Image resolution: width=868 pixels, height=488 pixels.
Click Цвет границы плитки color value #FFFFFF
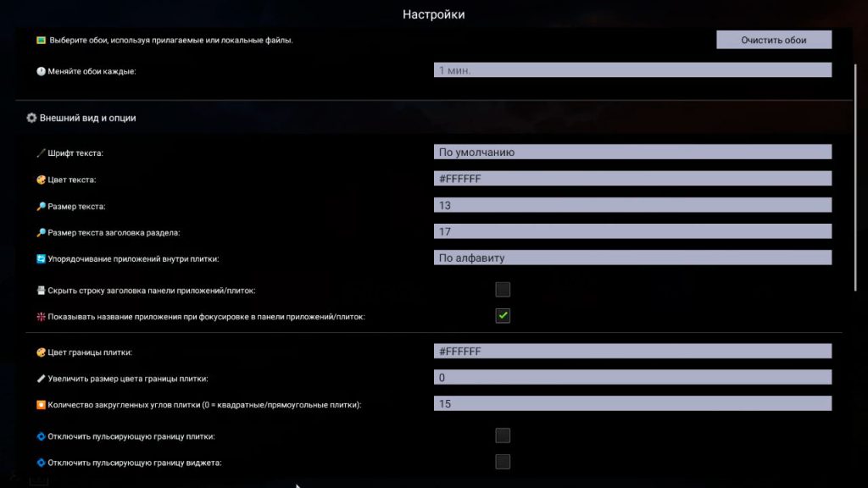tap(632, 351)
